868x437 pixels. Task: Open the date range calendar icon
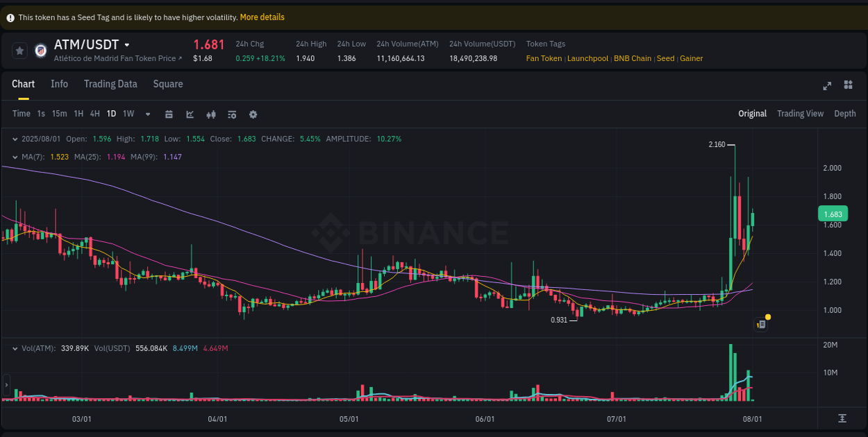click(169, 114)
